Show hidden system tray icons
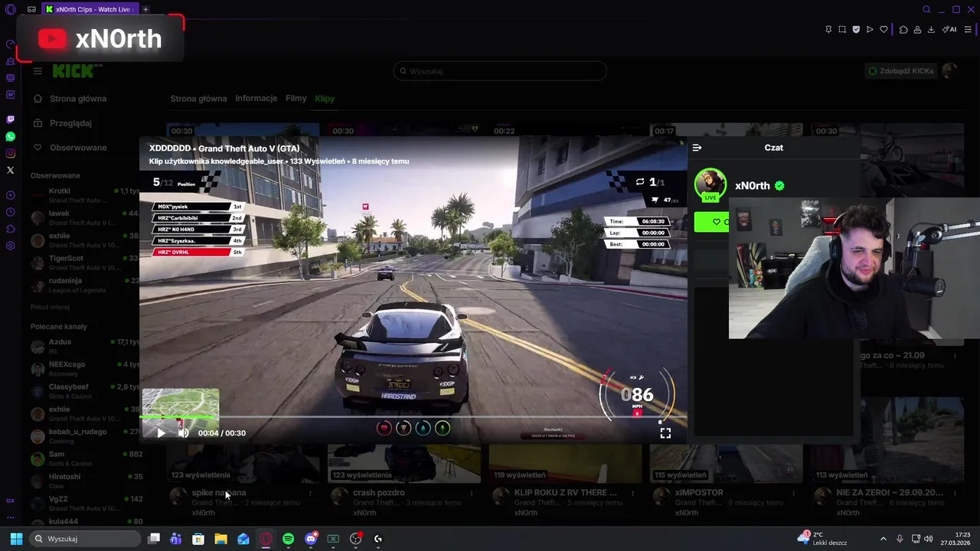980x551 pixels. point(883,539)
